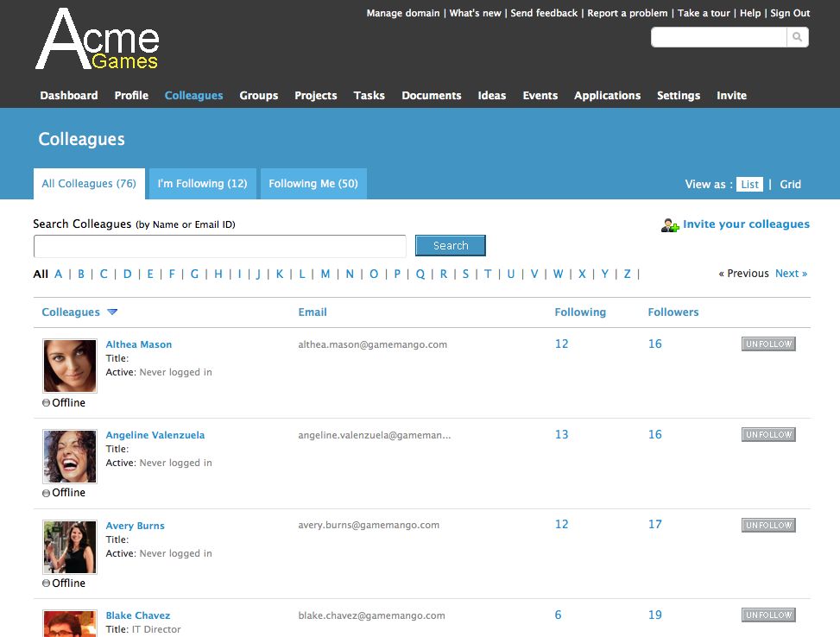Select List view mode
The image size is (840, 637).
click(749, 184)
